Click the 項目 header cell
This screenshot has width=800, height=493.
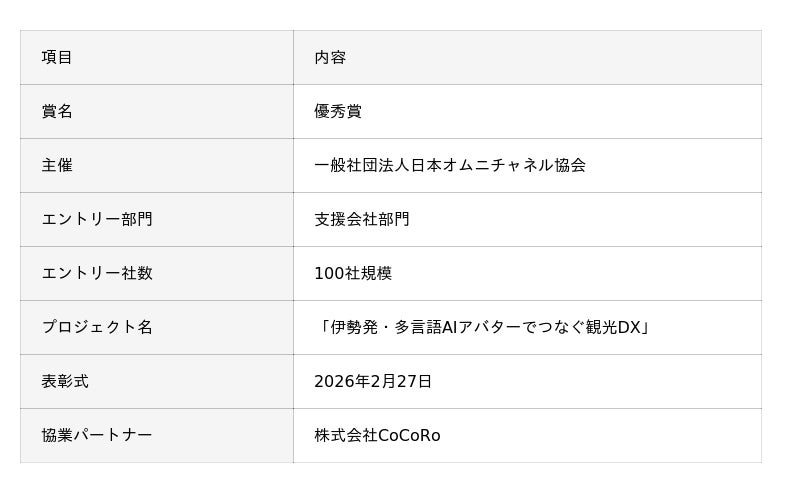[x=57, y=58]
